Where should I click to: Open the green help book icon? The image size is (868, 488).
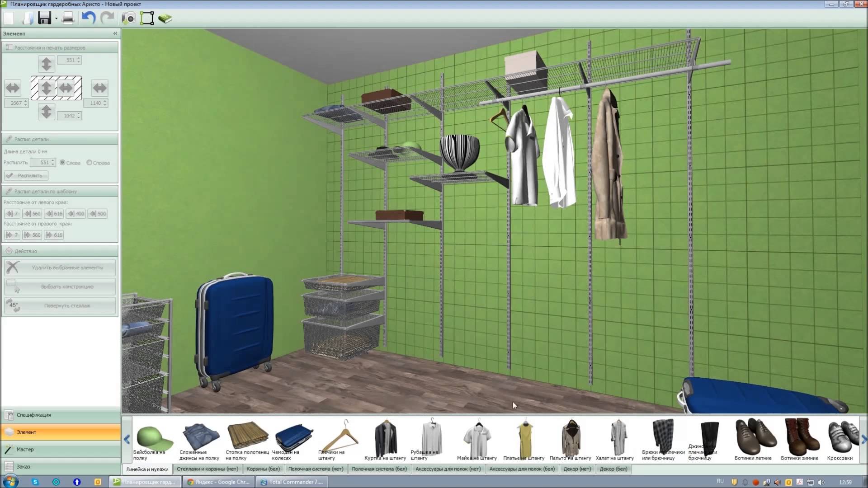coord(165,19)
